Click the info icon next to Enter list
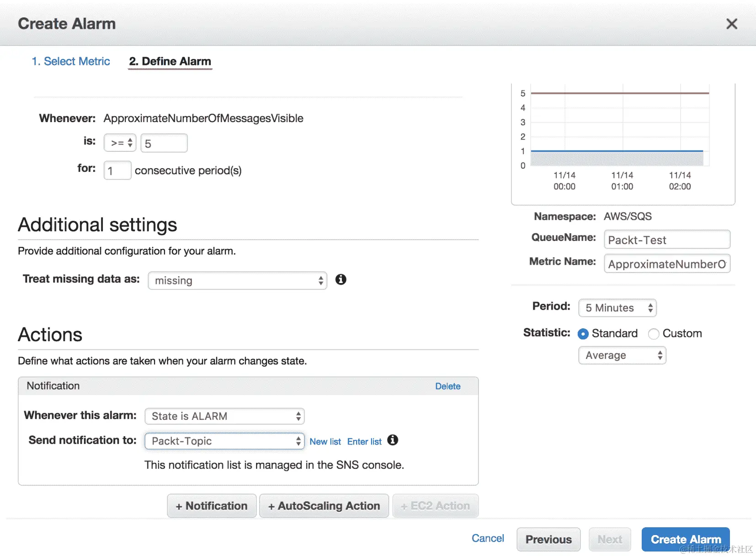Screen dimensions: 756x557 [393, 440]
